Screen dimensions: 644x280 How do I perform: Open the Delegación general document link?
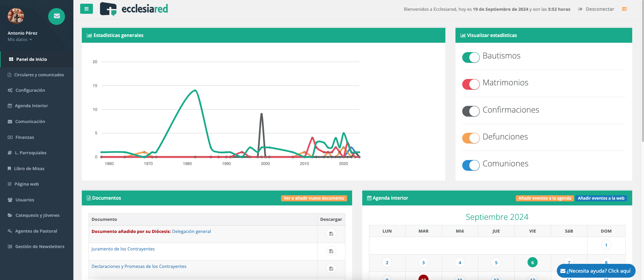click(191, 231)
